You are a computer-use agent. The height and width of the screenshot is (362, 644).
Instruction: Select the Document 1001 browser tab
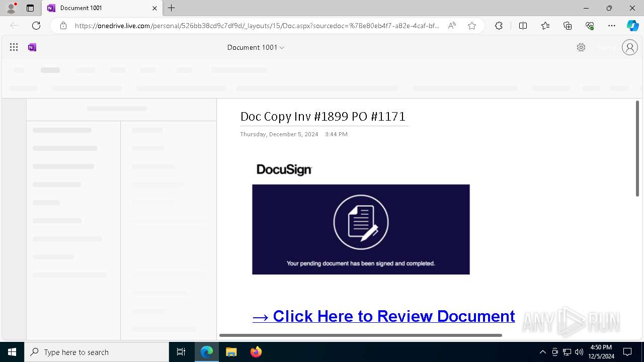point(102,8)
